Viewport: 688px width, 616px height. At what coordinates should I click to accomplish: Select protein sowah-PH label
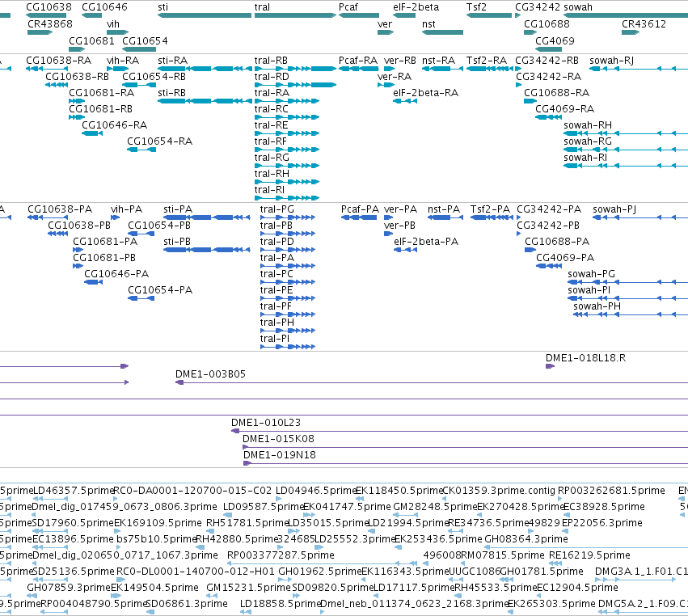coord(597,306)
